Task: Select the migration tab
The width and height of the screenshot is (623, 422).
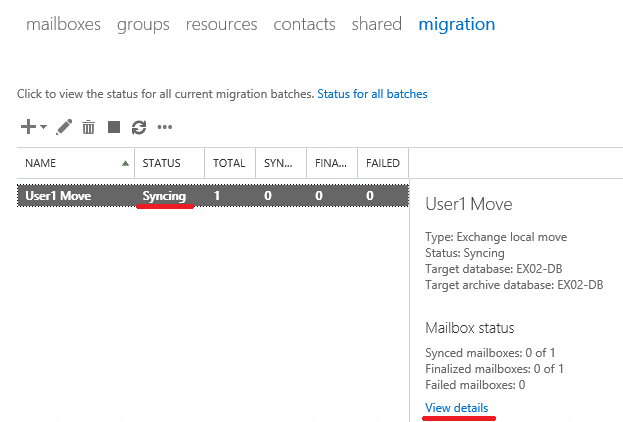Action: pyautogui.click(x=457, y=25)
